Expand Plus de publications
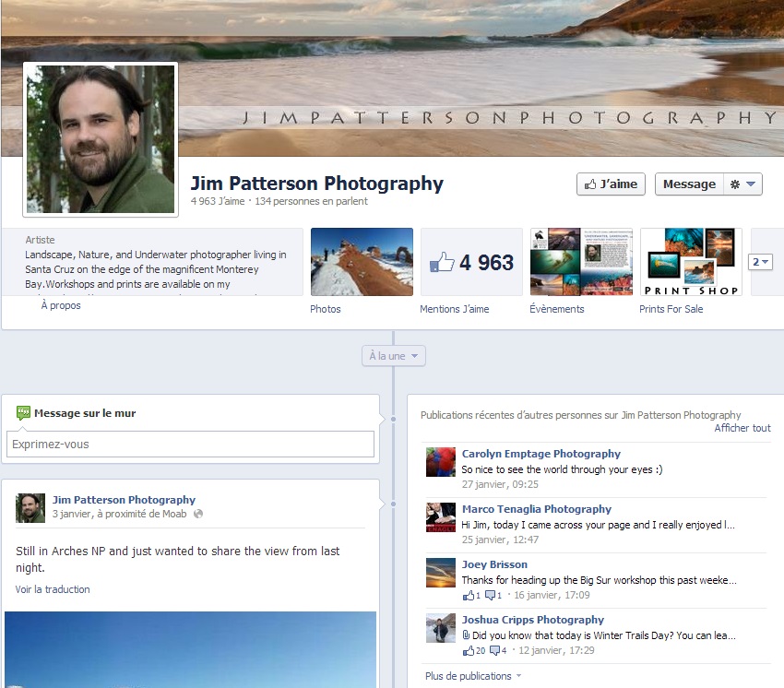 tap(473, 676)
